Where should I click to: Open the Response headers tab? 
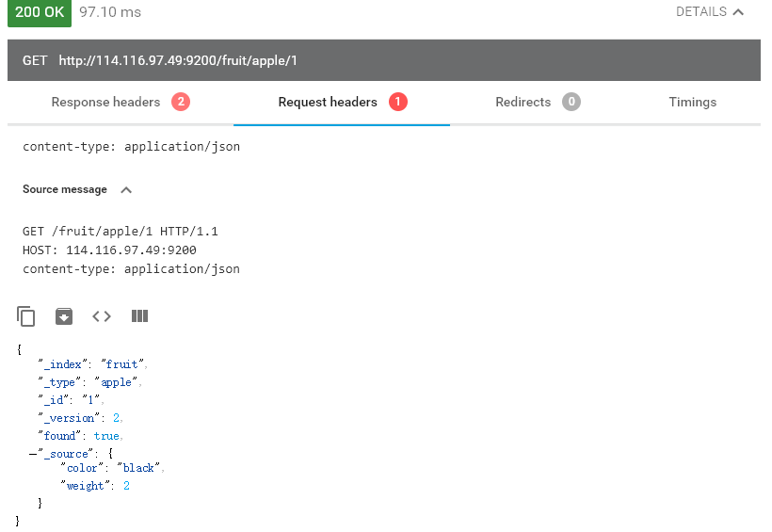click(105, 102)
